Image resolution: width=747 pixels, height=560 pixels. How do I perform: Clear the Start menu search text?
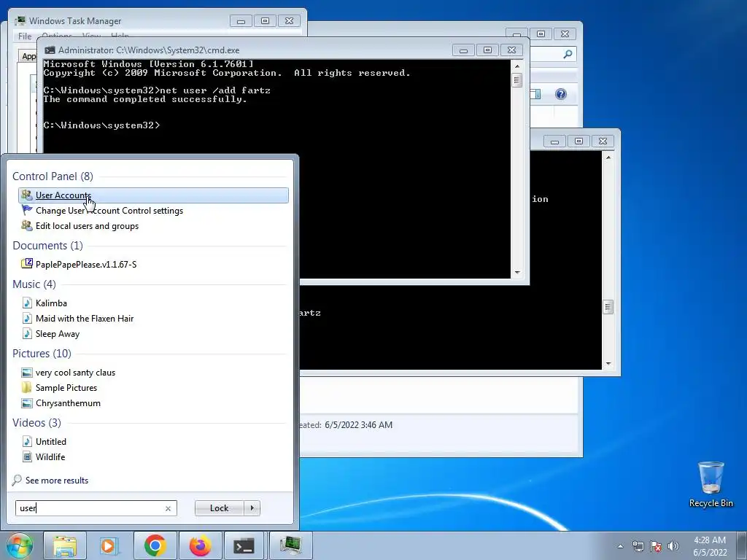point(168,508)
